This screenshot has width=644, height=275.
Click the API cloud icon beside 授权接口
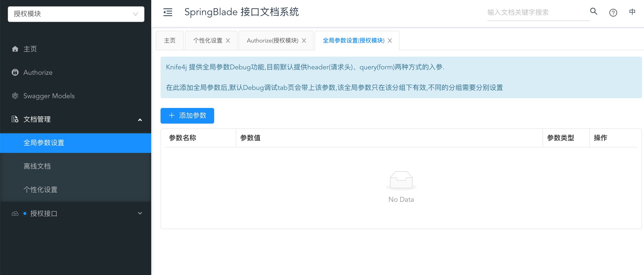(x=15, y=213)
